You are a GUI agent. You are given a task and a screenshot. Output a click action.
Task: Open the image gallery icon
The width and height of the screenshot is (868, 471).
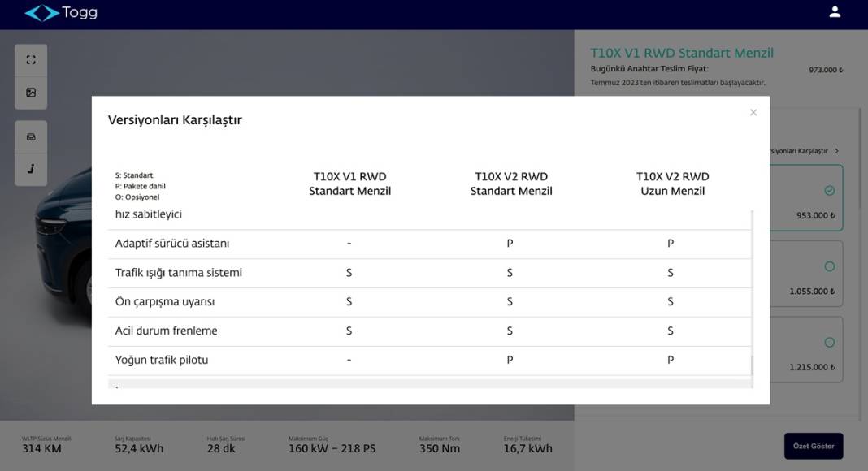(x=31, y=93)
